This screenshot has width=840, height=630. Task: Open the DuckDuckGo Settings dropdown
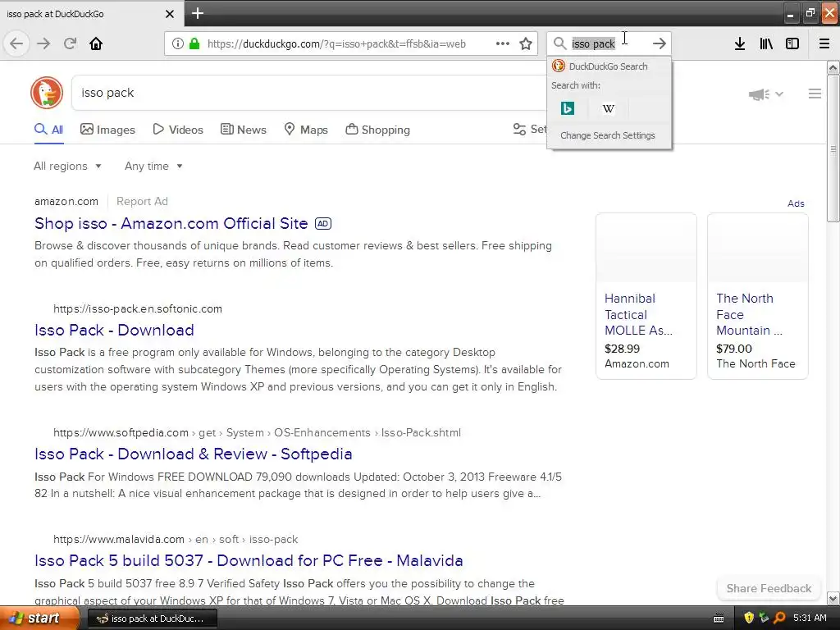pos(530,129)
